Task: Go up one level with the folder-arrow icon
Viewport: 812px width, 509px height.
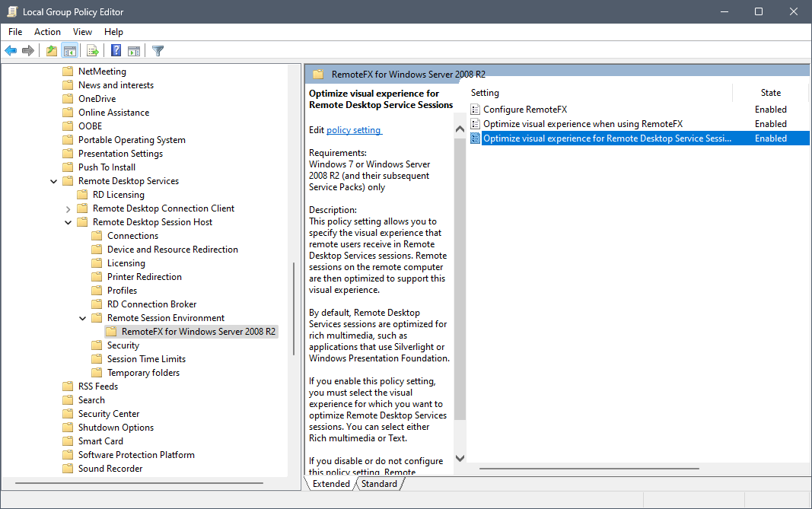Action: pos(51,51)
